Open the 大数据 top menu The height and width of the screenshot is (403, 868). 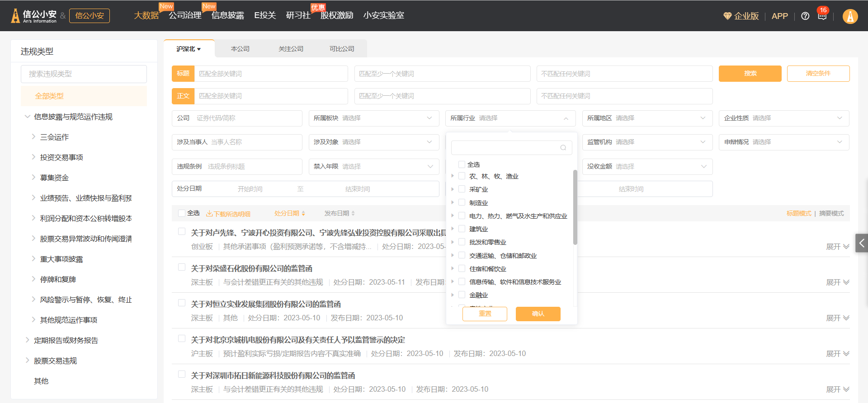click(146, 15)
